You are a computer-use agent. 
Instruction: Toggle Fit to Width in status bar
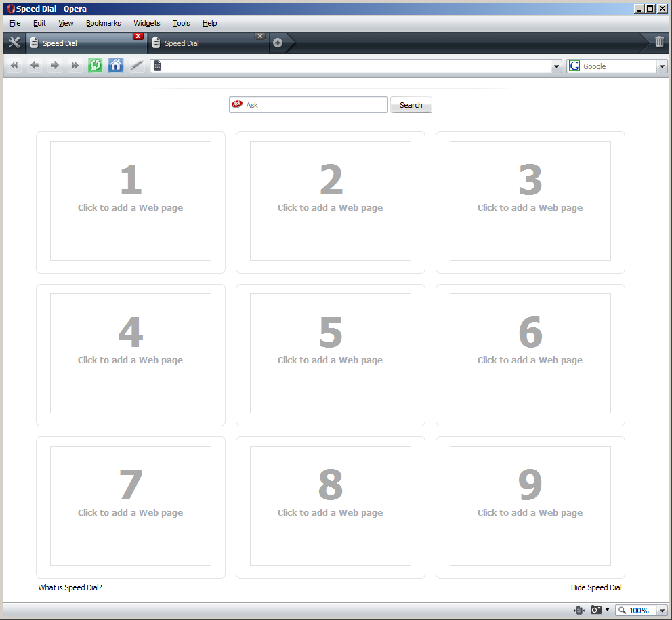coord(579,611)
